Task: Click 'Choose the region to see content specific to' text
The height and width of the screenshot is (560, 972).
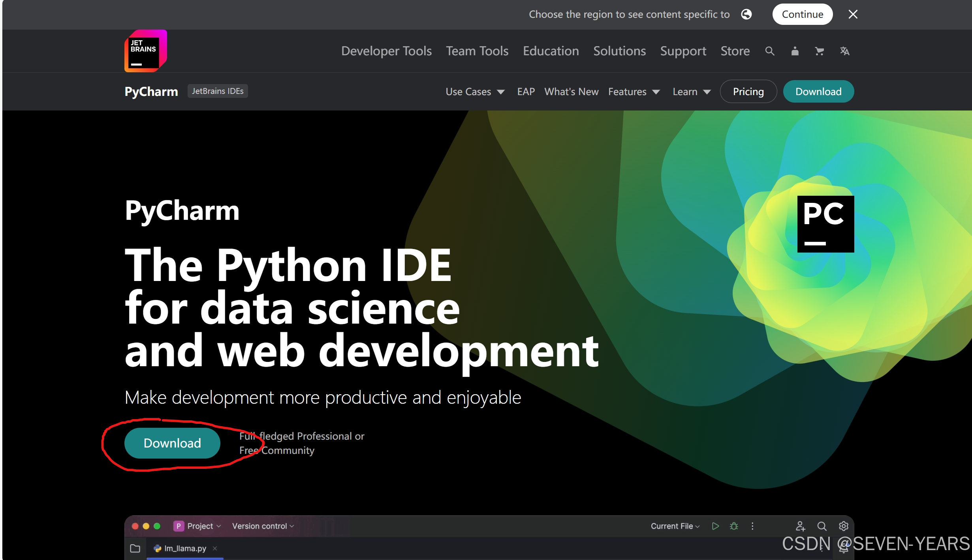Action: [629, 14]
